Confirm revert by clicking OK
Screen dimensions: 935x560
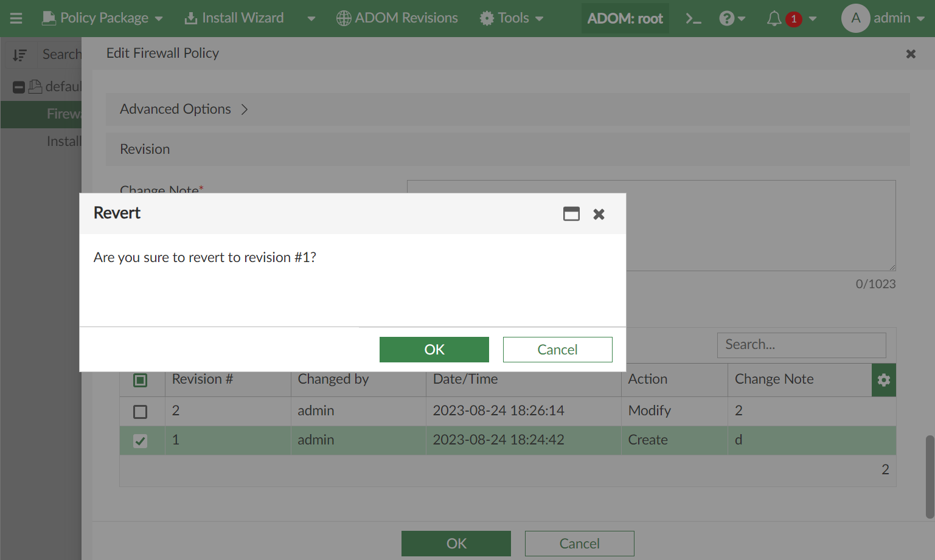tap(434, 349)
